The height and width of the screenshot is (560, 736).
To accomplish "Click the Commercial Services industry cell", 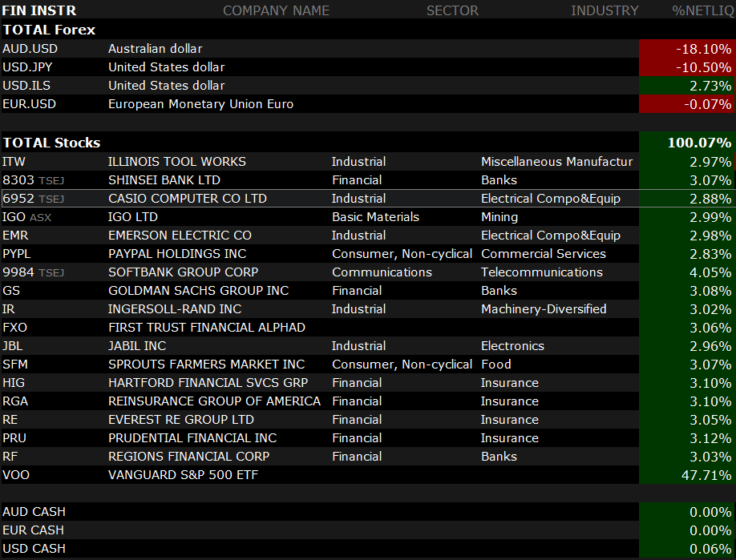I will click(x=544, y=254).
